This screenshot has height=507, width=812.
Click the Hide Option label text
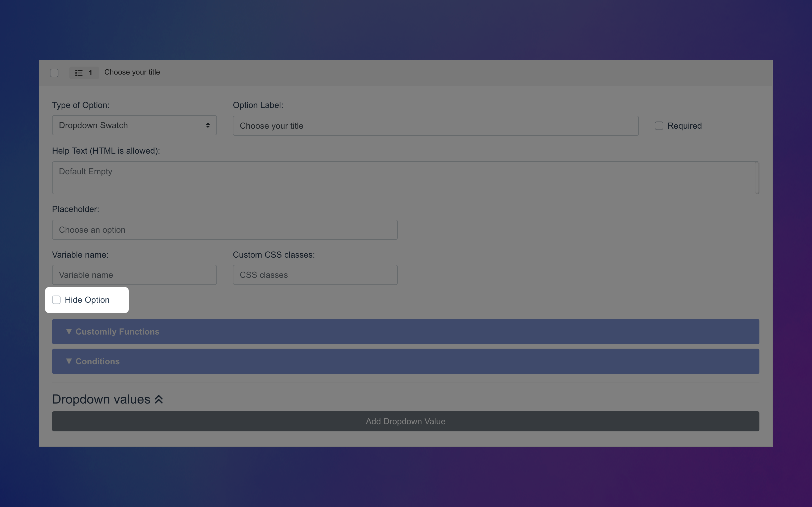click(x=87, y=300)
